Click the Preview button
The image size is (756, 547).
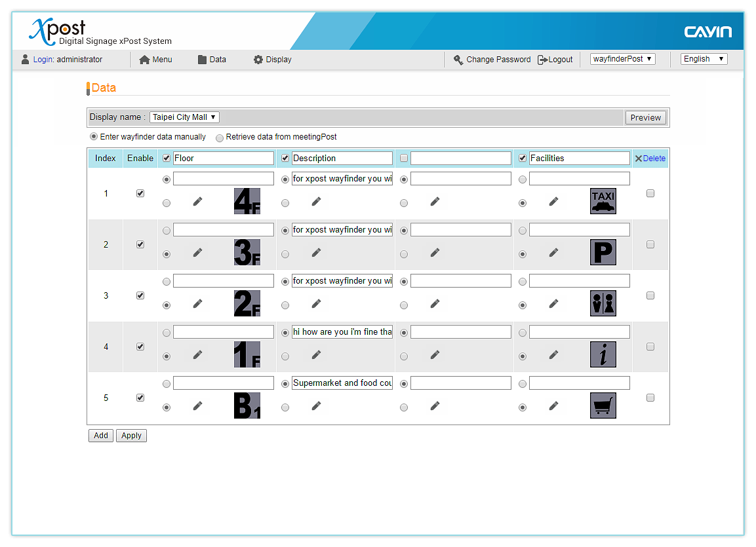point(645,117)
